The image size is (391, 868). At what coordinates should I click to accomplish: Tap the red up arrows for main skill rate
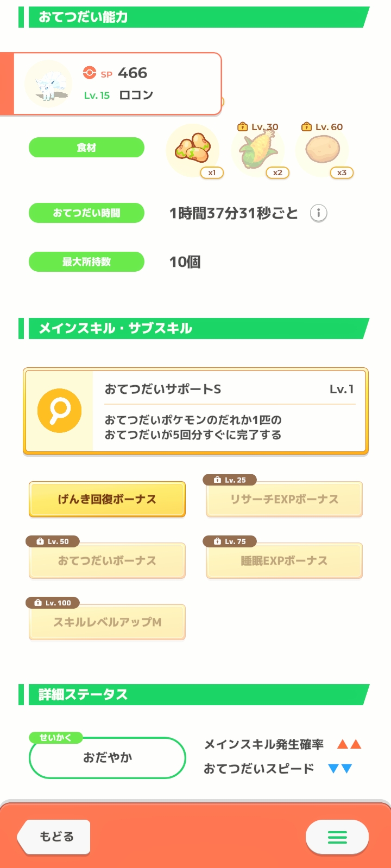tap(349, 744)
